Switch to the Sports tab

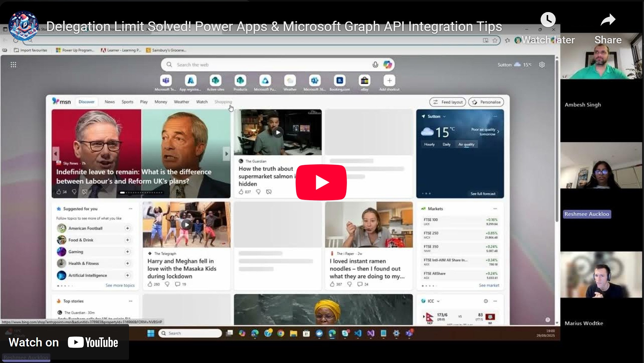point(127,102)
